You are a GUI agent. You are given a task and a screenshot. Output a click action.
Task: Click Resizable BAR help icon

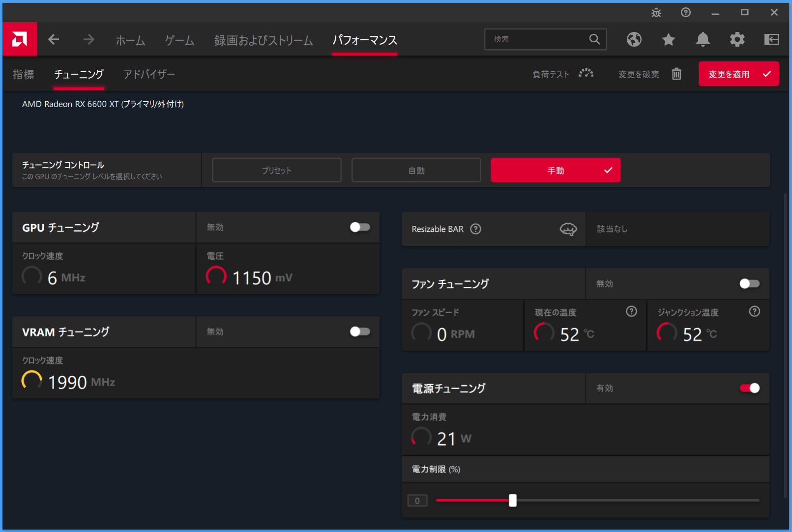click(x=475, y=229)
